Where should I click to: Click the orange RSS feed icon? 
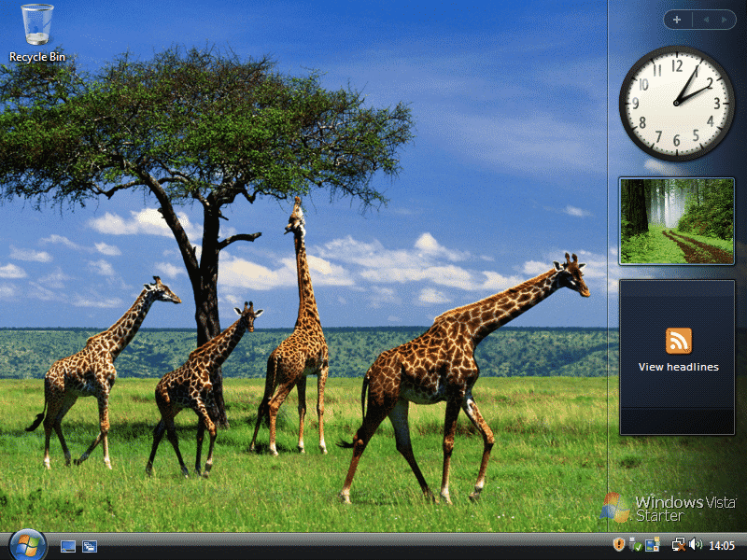tap(678, 341)
